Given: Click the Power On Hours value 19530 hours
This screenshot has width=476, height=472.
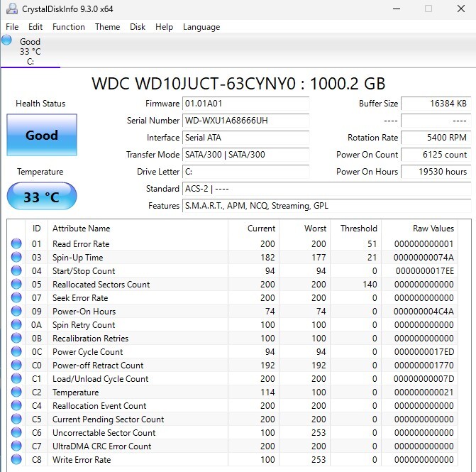Looking at the screenshot, I should [436, 172].
